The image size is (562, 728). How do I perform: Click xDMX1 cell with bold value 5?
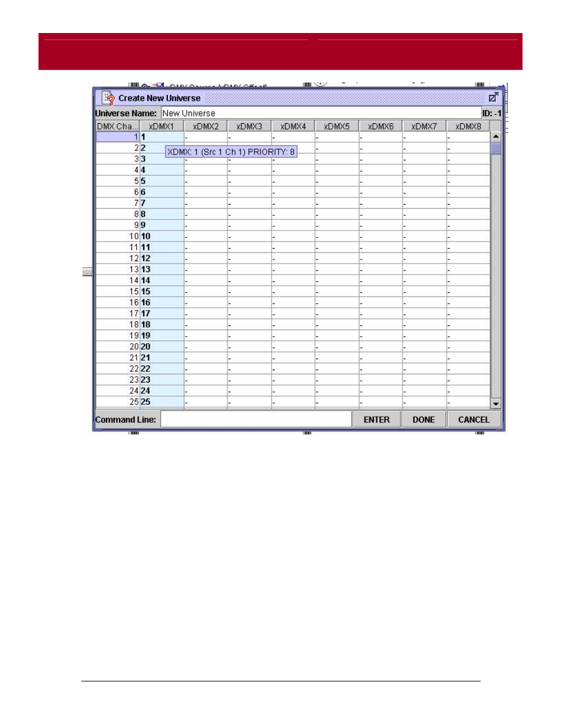tap(161, 181)
